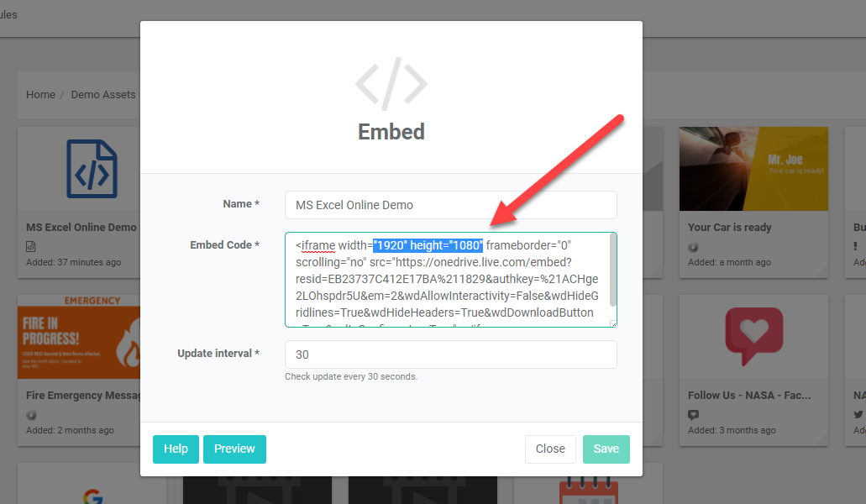Click the red calendar icon at the bottom
The width and height of the screenshot is (866, 504).
pos(588,491)
